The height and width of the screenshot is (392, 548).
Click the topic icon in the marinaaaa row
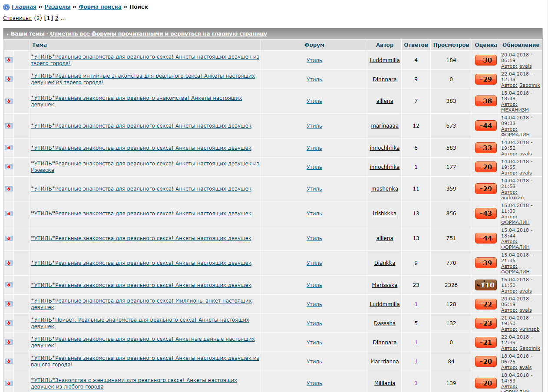(9, 125)
